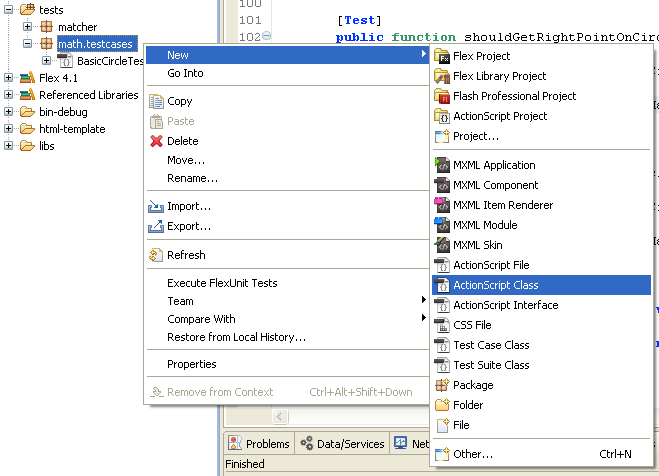
Task: Select the bin-debug folder in tree
Action: click(x=61, y=112)
